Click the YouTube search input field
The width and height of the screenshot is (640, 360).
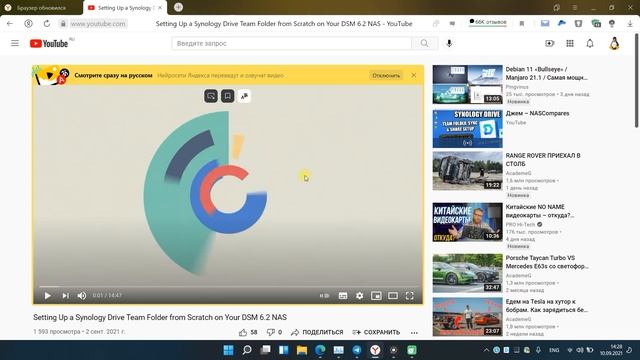click(x=291, y=43)
